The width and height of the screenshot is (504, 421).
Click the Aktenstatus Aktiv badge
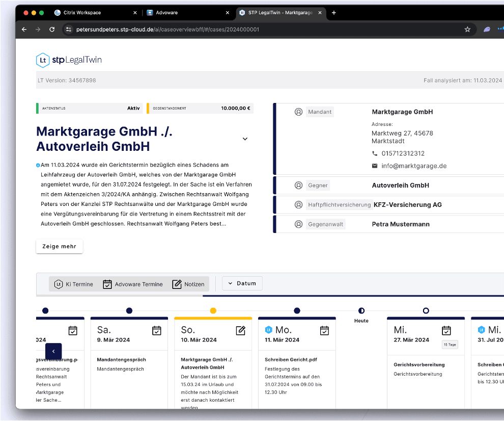[90, 109]
